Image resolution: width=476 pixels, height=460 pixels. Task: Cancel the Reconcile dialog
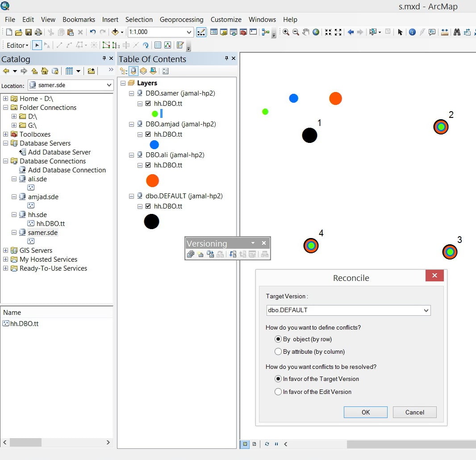point(415,412)
